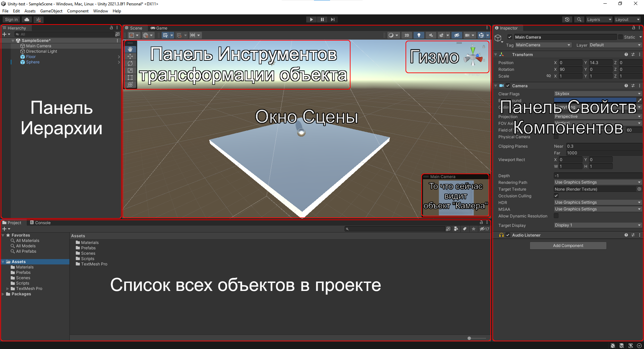Open the Layer dropdown showing Default
The height and width of the screenshot is (349, 644).
click(x=615, y=45)
